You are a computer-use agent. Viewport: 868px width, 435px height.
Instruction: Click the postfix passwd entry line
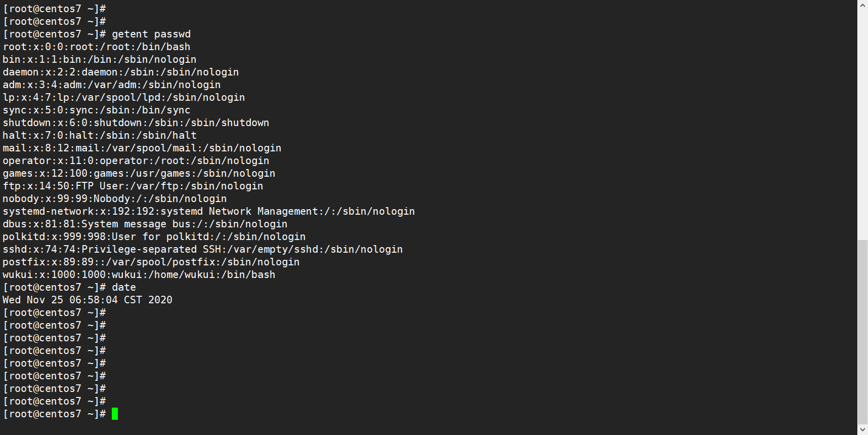coord(151,262)
